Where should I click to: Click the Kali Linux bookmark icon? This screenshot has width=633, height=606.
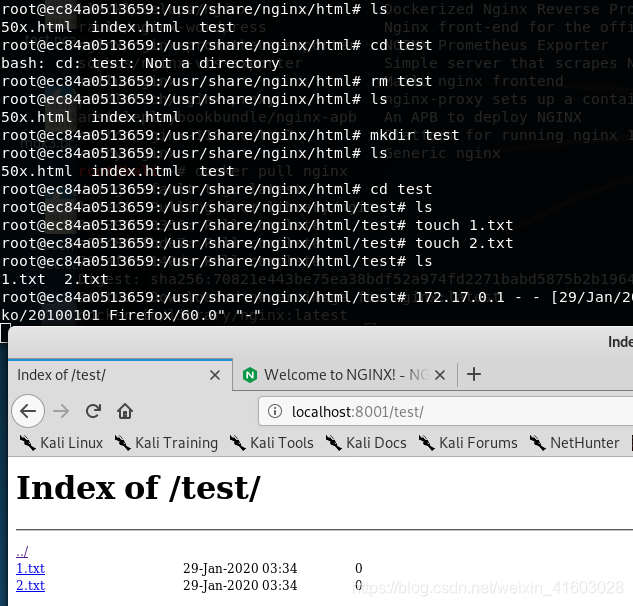pyautogui.click(x=27, y=443)
